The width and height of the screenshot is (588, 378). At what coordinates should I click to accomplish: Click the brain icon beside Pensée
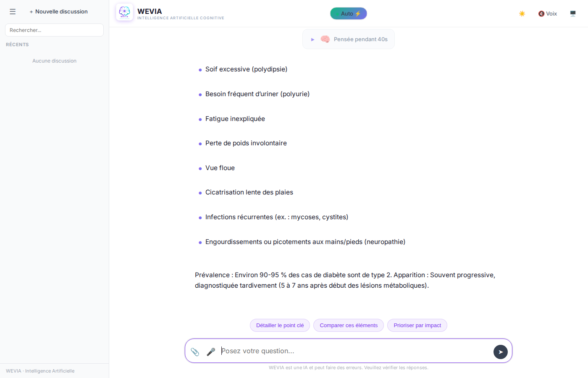coord(325,39)
